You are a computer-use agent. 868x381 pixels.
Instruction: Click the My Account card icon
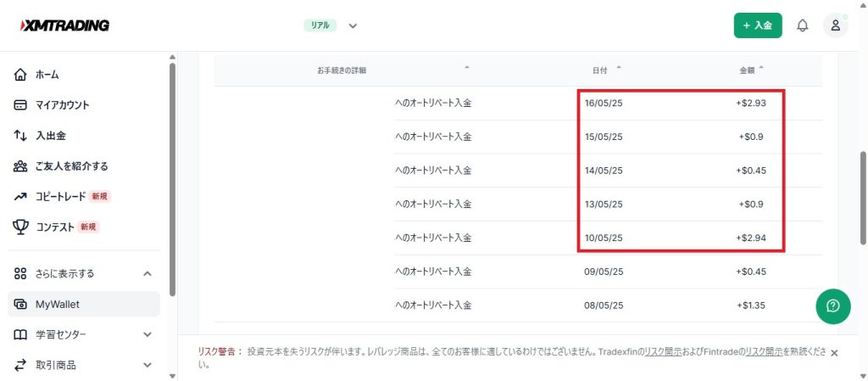click(21, 105)
